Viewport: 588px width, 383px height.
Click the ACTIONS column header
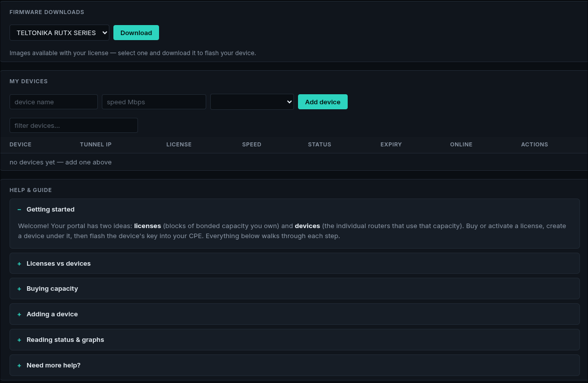coord(534,144)
